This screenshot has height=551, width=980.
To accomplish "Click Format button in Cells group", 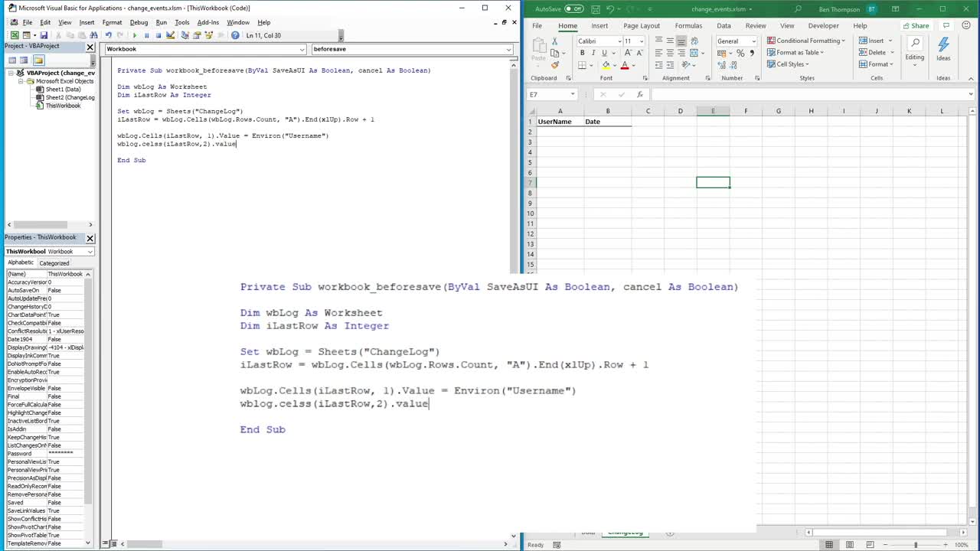I will pos(875,64).
